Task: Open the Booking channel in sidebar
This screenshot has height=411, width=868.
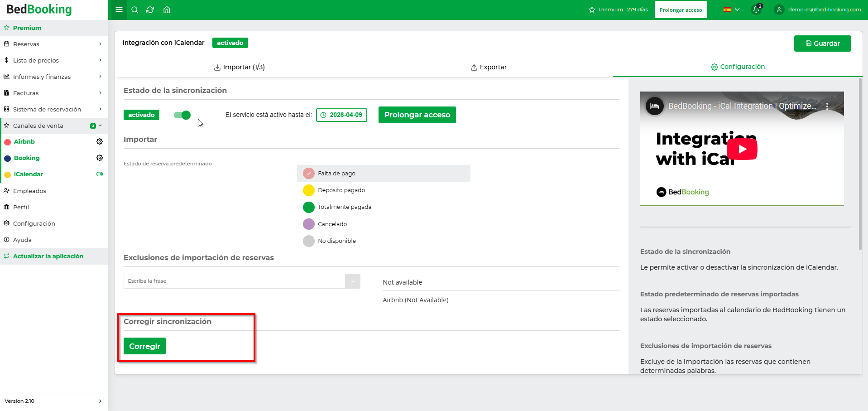Action: point(27,158)
